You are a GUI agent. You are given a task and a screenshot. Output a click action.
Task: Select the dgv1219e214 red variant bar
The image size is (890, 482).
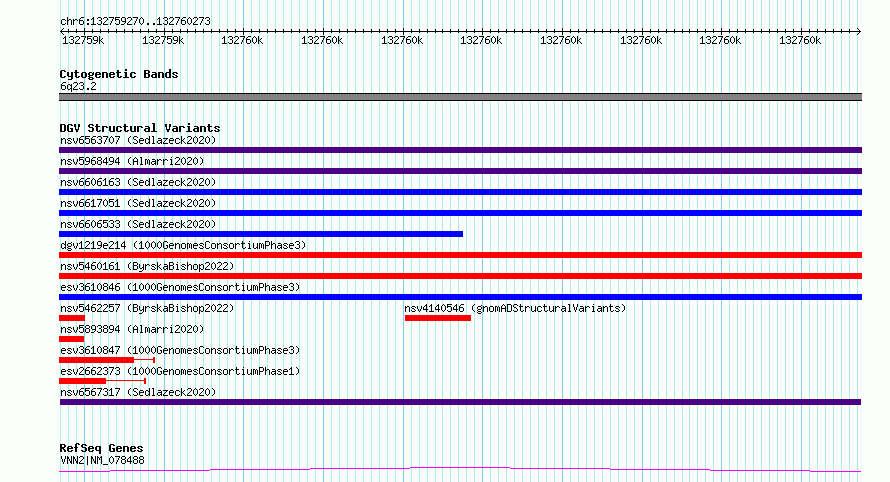[x=460, y=255]
